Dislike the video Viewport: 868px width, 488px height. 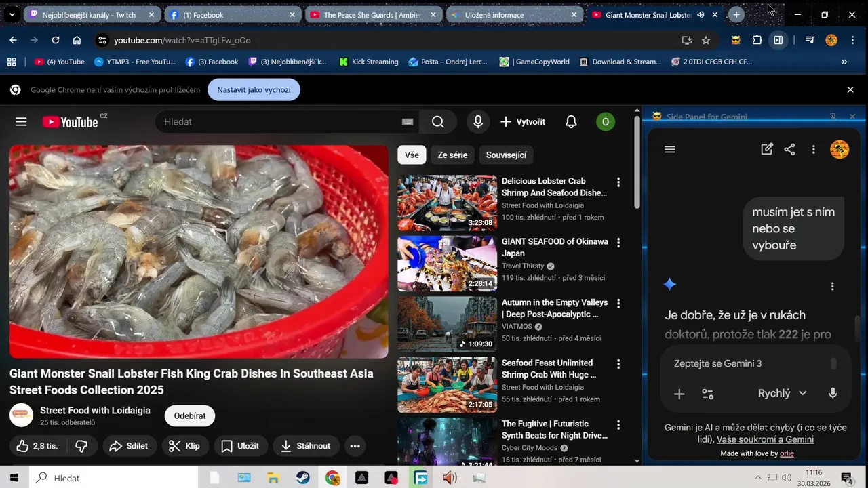pyautogui.click(x=81, y=446)
